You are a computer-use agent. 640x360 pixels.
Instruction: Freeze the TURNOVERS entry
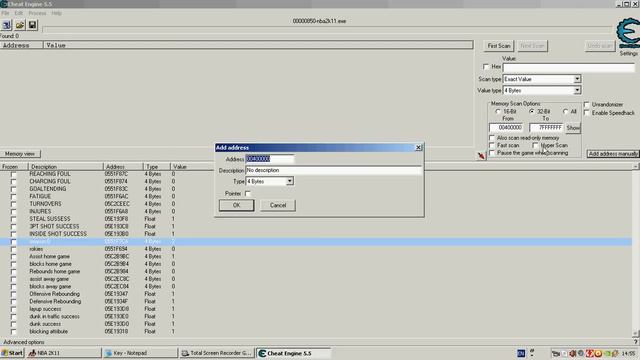tap(13, 204)
